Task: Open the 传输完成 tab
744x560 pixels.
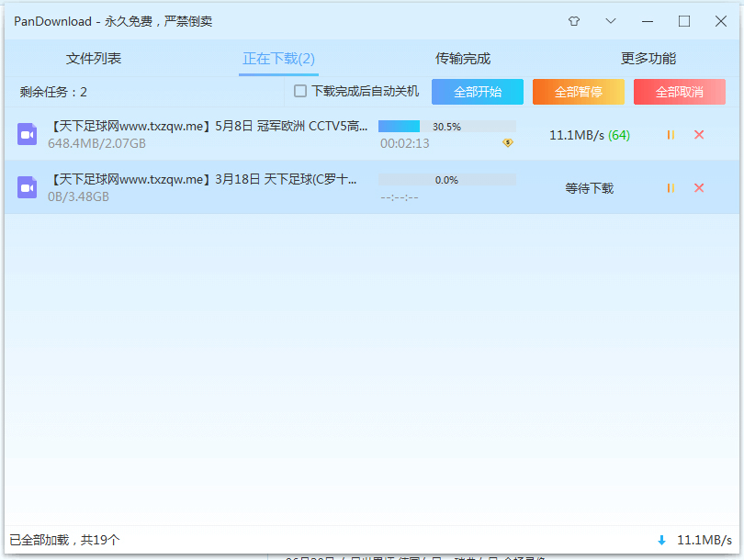Action: tap(463, 59)
